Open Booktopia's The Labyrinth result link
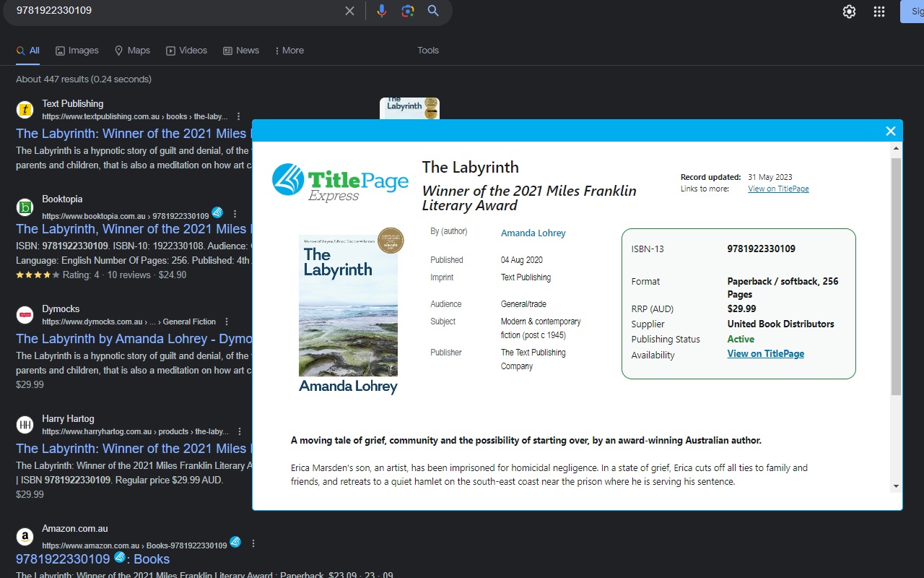Screen dimensions: 924x578 pos(134,229)
